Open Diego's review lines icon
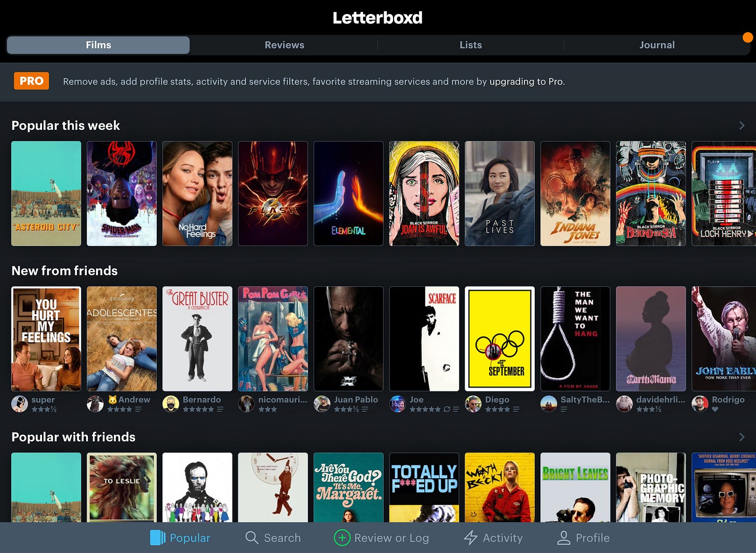The image size is (756, 553). click(516, 410)
